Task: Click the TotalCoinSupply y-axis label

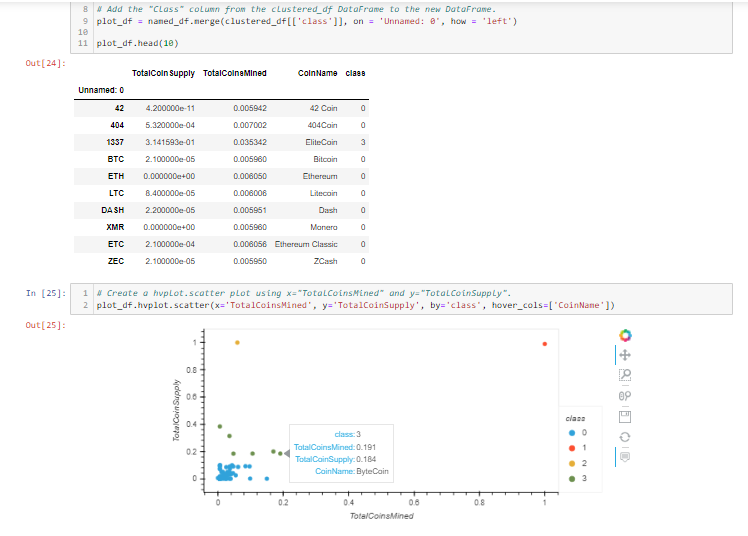Action: (x=177, y=410)
